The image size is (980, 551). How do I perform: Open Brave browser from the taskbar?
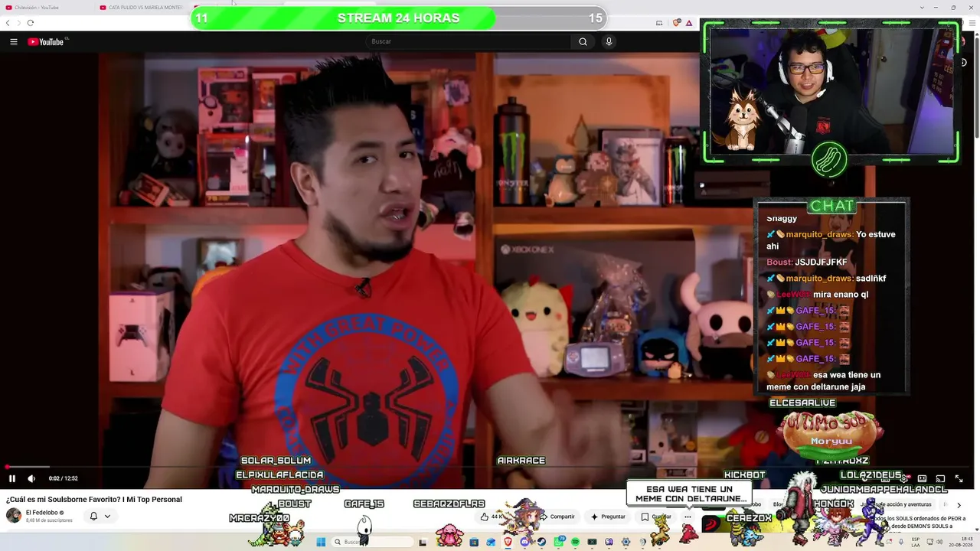coord(508,542)
